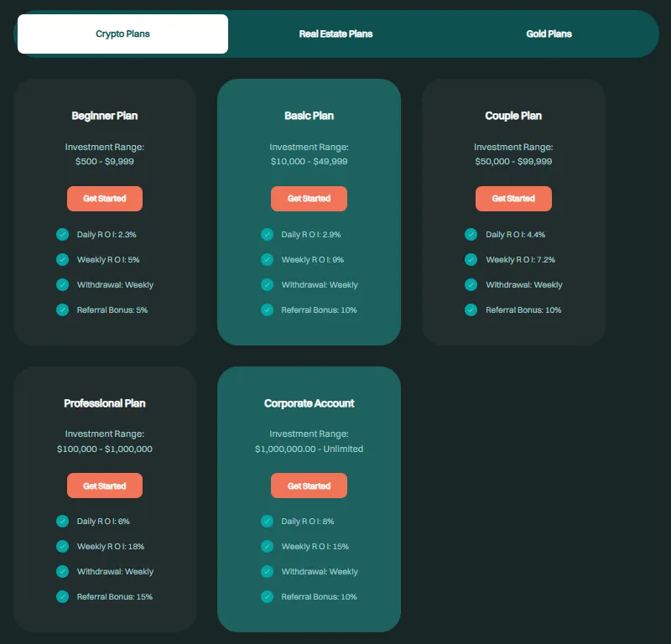
Task: Click checkmark icon beside Daily ROI 4.4%
Action: 471,235
